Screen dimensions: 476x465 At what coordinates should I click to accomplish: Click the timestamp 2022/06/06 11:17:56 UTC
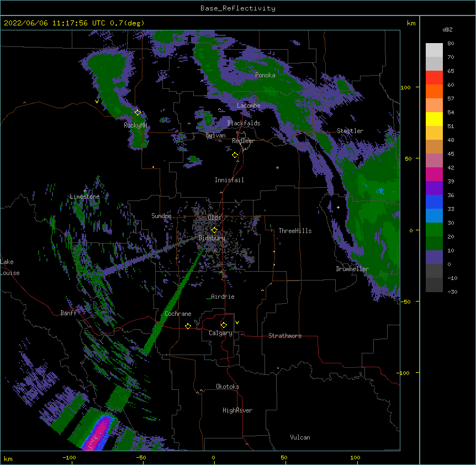coord(54,23)
